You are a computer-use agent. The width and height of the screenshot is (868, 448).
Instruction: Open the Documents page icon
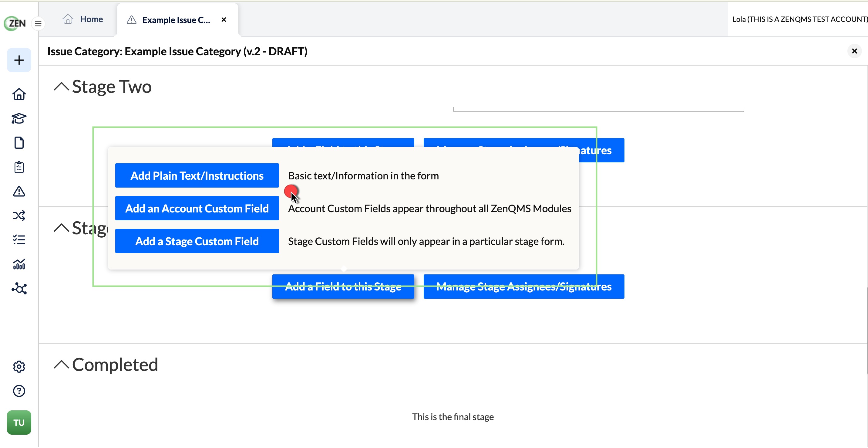pos(19,143)
